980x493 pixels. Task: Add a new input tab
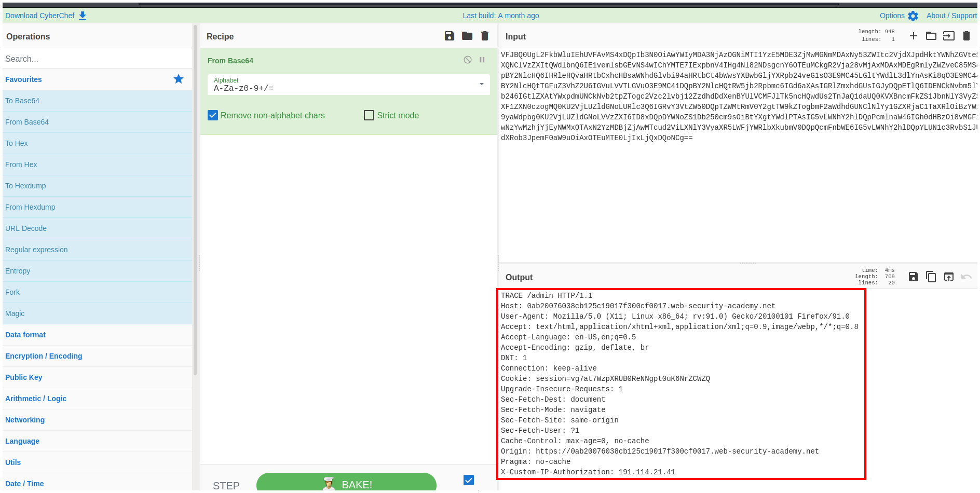(x=914, y=36)
